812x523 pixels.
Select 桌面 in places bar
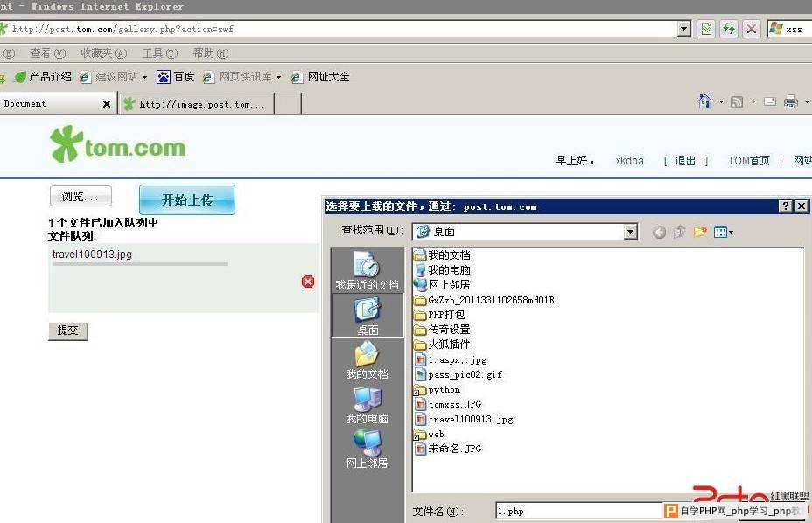coord(367,316)
